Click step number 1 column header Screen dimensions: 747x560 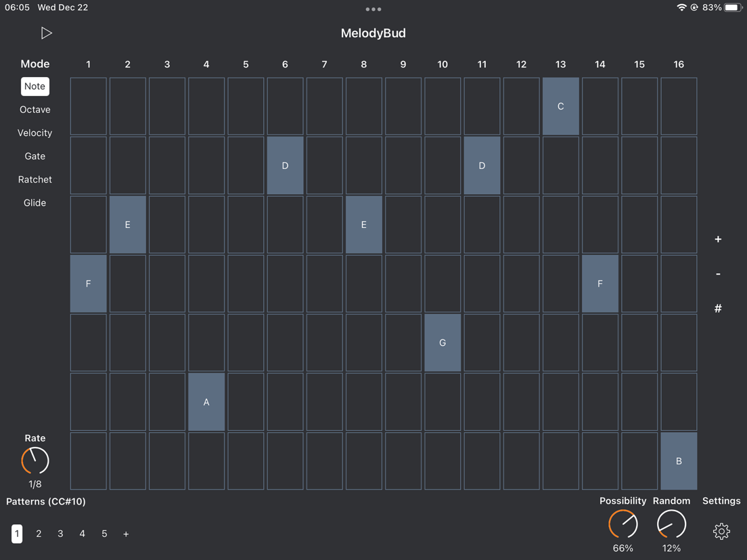88,64
